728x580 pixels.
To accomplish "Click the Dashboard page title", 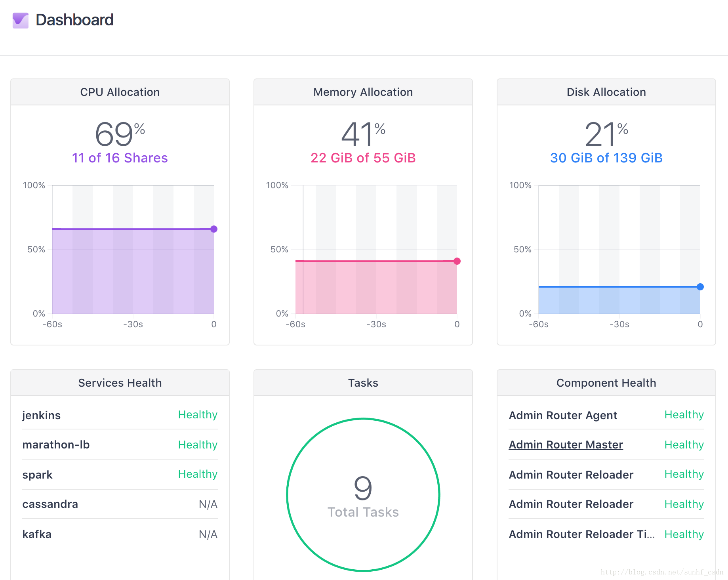I will click(74, 20).
